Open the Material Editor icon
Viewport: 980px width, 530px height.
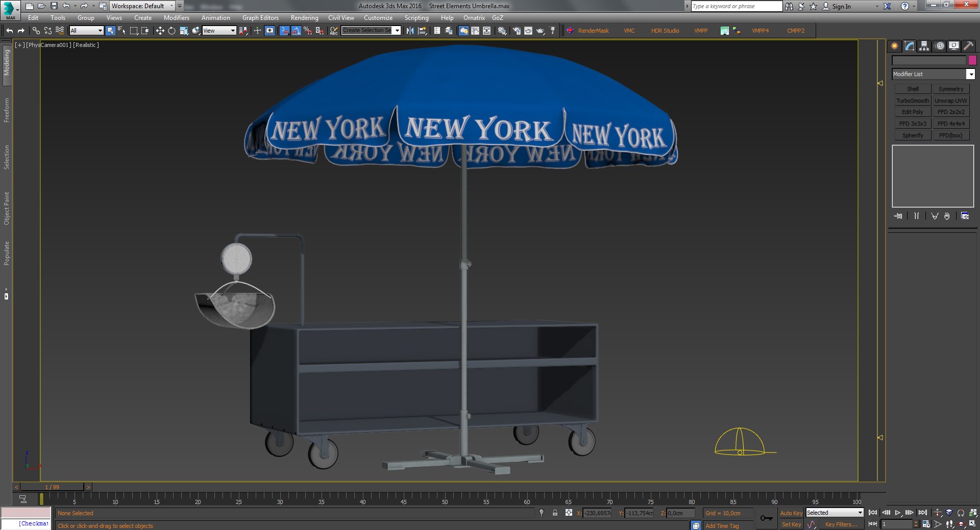(x=502, y=31)
